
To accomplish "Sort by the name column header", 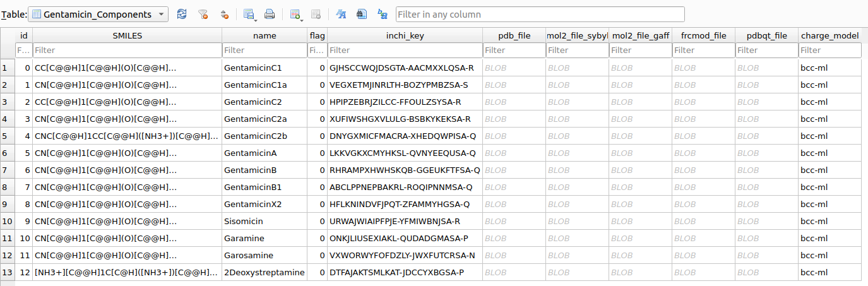I will click(265, 36).
